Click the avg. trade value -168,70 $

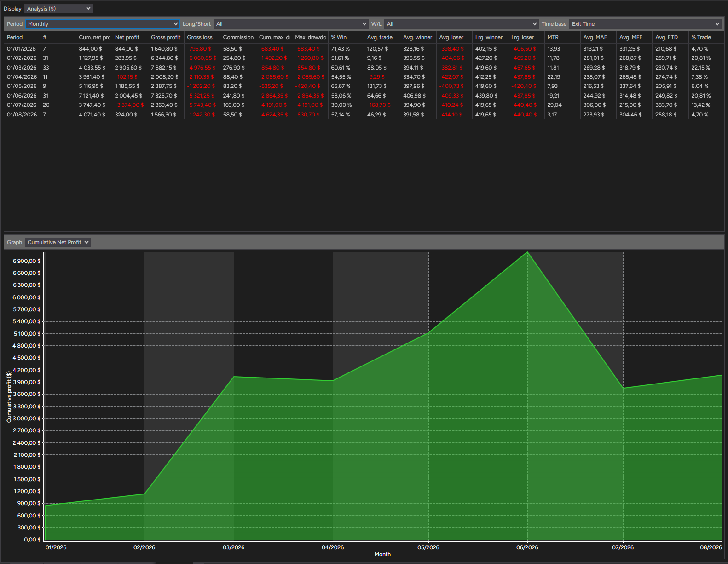[x=379, y=105]
